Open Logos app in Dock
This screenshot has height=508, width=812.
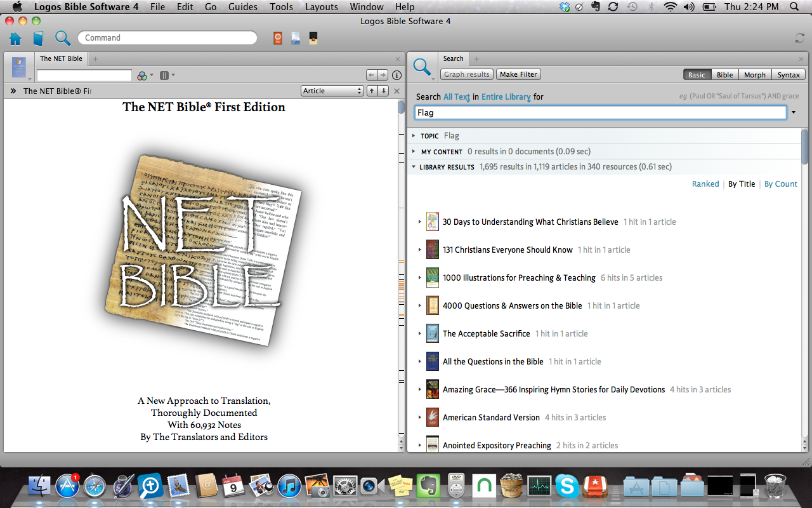click(151, 486)
